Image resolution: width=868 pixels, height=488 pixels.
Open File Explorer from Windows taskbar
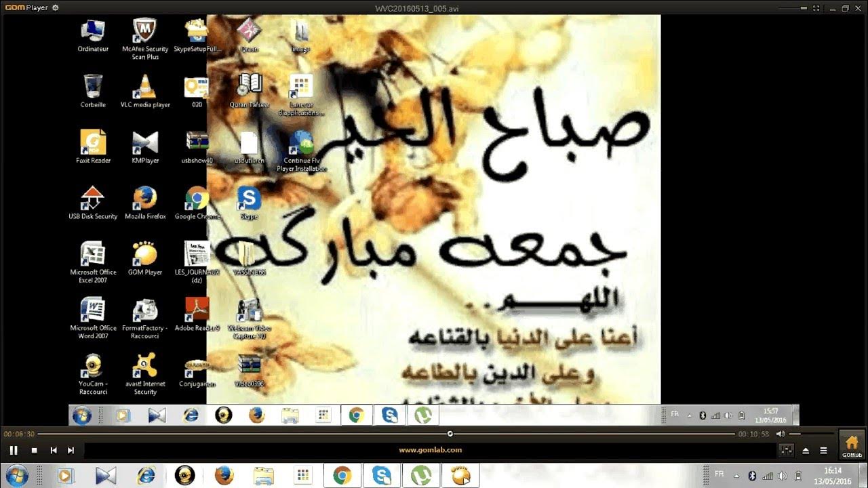tap(263, 476)
